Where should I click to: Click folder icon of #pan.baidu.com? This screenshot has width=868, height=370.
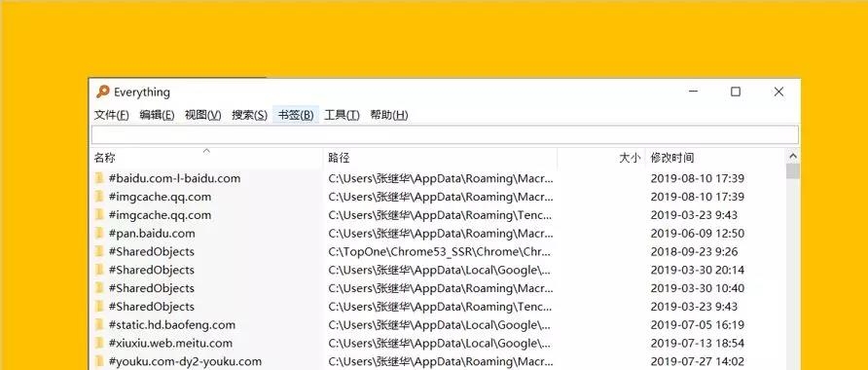(99, 233)
